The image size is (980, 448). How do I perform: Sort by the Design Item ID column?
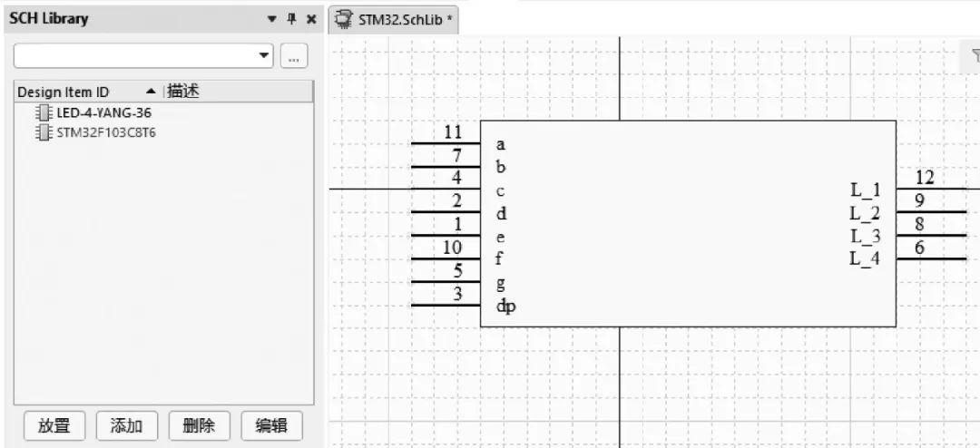pos(64,92)
